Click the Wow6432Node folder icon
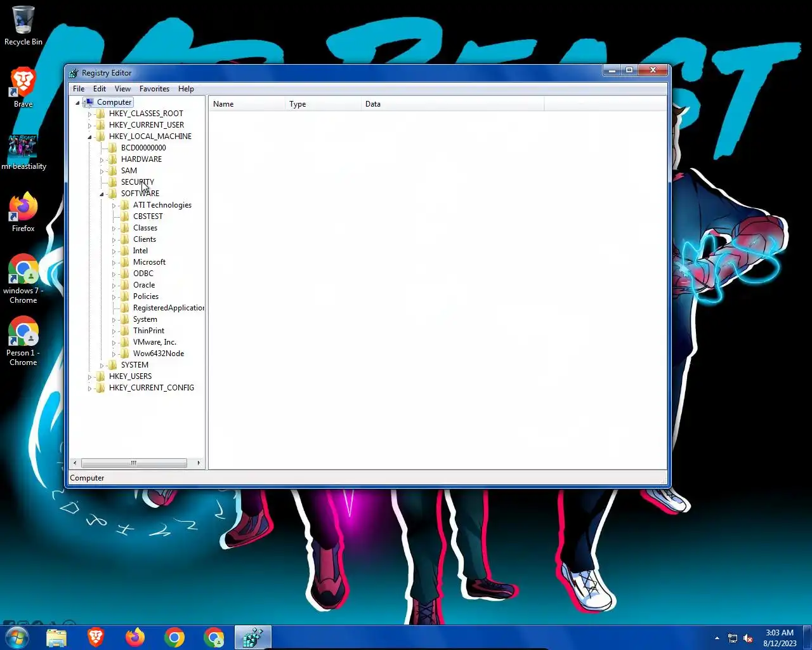 coord(125,354)
